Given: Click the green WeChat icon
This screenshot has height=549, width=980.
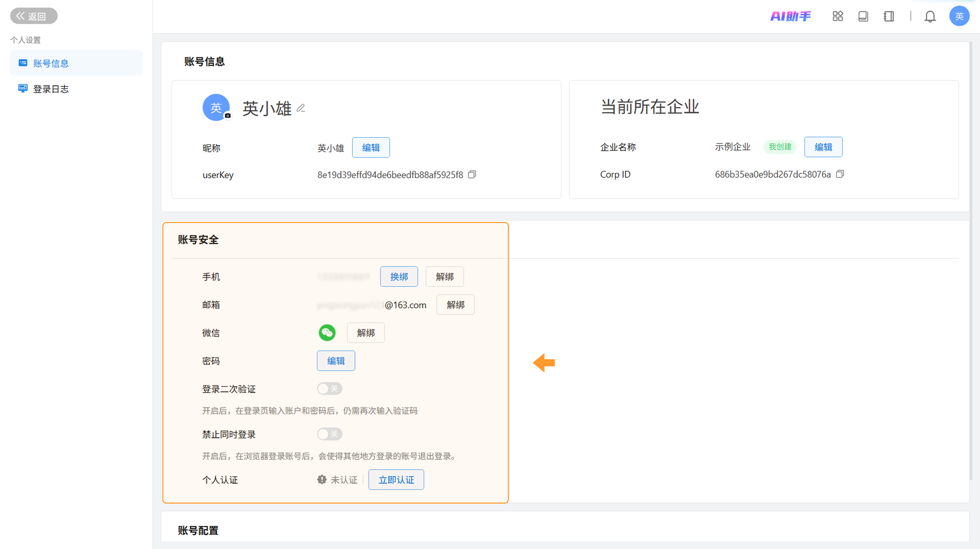Looking at the screenshot, I should tap(327, 333).
